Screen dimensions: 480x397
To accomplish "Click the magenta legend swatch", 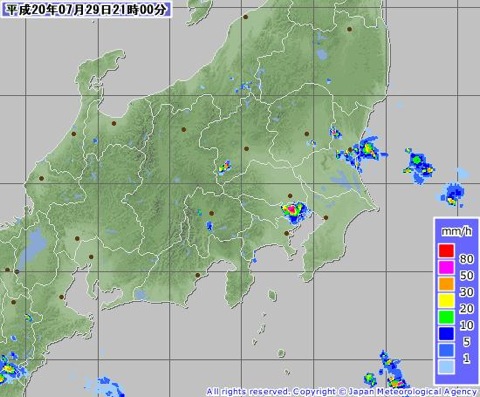I will [446, 267].
